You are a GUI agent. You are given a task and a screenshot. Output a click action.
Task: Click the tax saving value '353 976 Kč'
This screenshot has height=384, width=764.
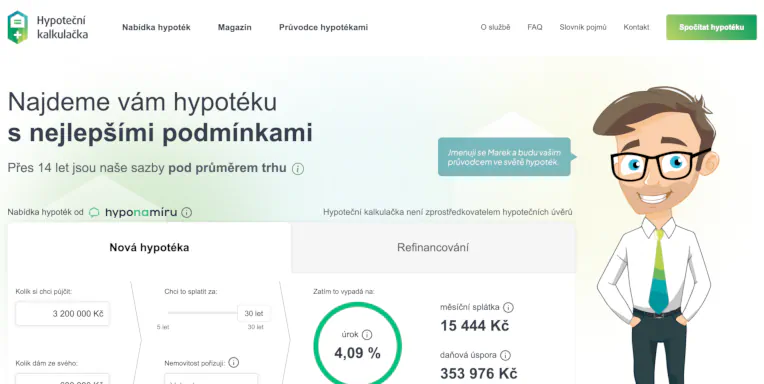click(x=478, y=374)
